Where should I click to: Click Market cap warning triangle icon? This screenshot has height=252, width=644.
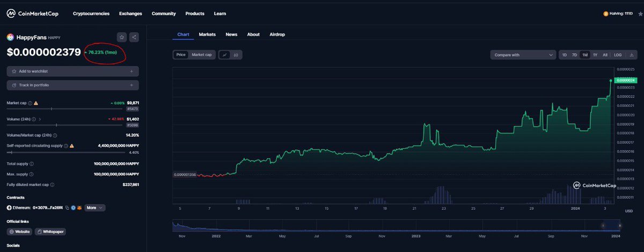point(36,103)
